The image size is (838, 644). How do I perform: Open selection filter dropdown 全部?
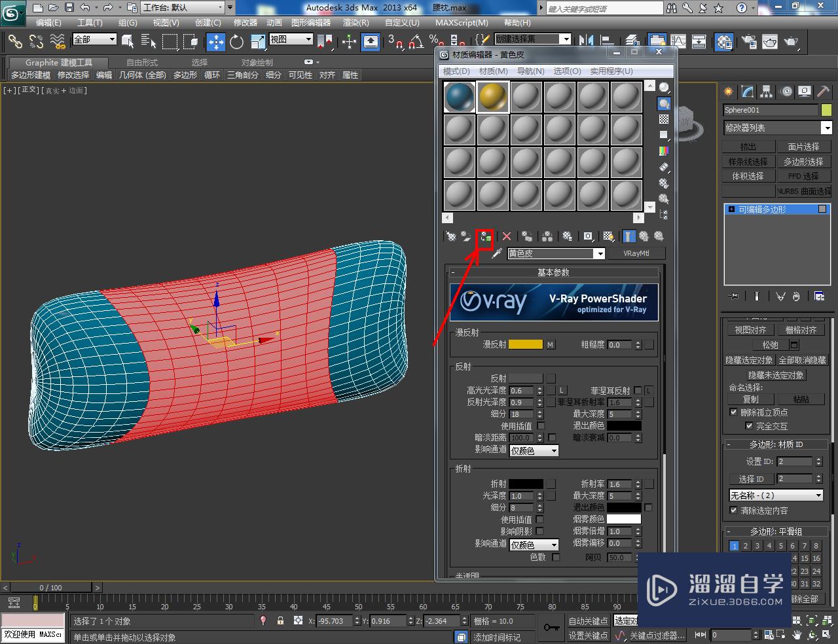pyautogui.click(x=94, y=39)
